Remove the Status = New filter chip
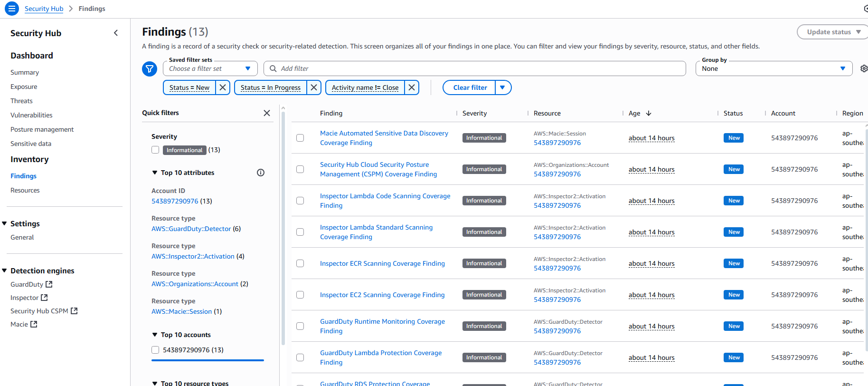Screen dimensions: 868x386 (x=223, y=87)
